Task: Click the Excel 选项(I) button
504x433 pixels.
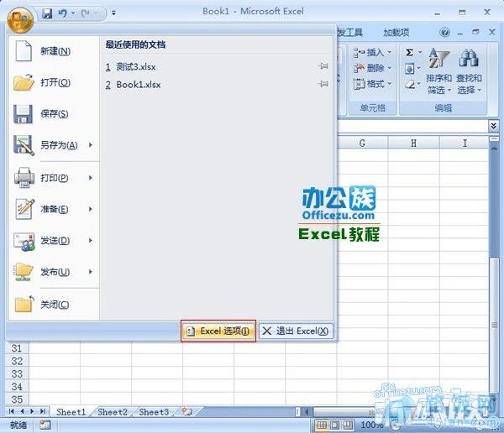Action: (218, 331)
